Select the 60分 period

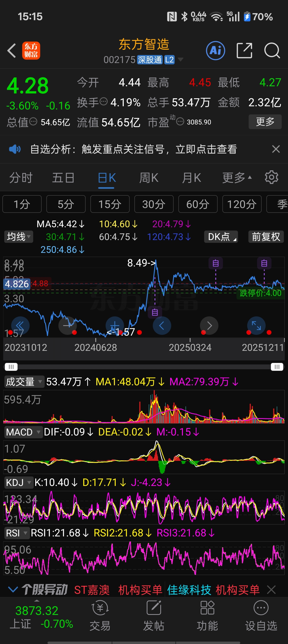coord(198,204)
